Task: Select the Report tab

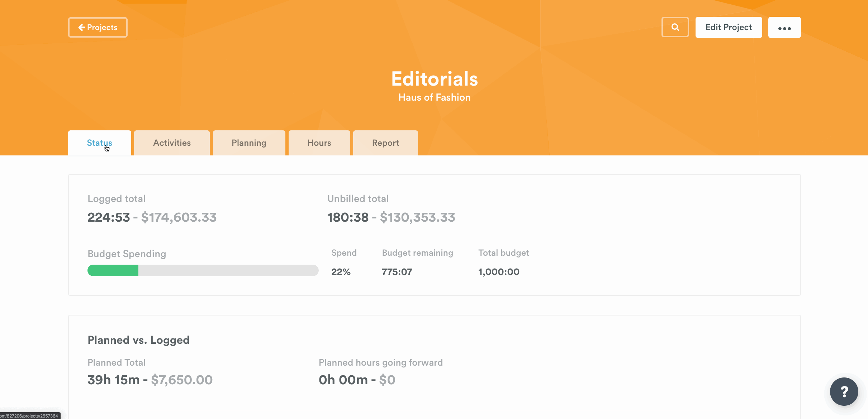Action: (x=385, y=143)
